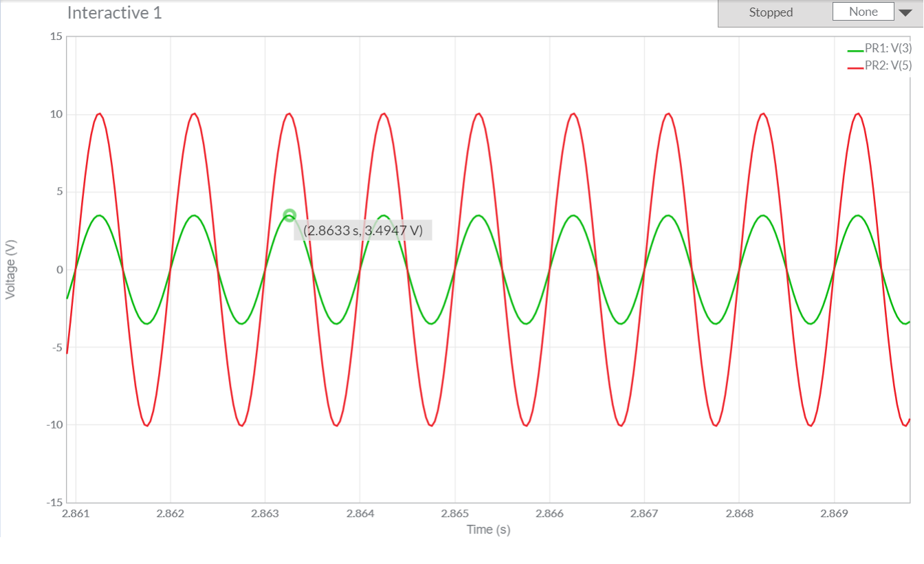This screenshot has height=564, width=924.
Task: Click the Interactive 1 graph title
Action: coord(115,12)
